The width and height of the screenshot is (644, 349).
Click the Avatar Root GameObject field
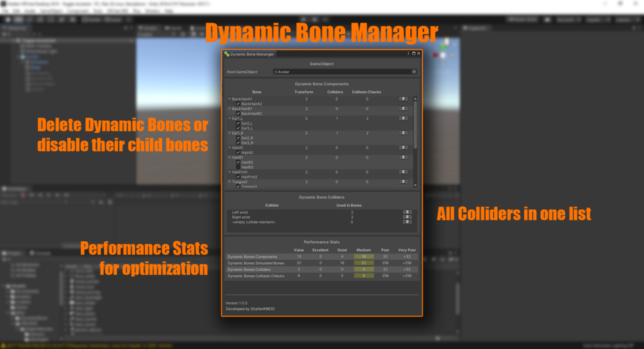coord(342,71)
